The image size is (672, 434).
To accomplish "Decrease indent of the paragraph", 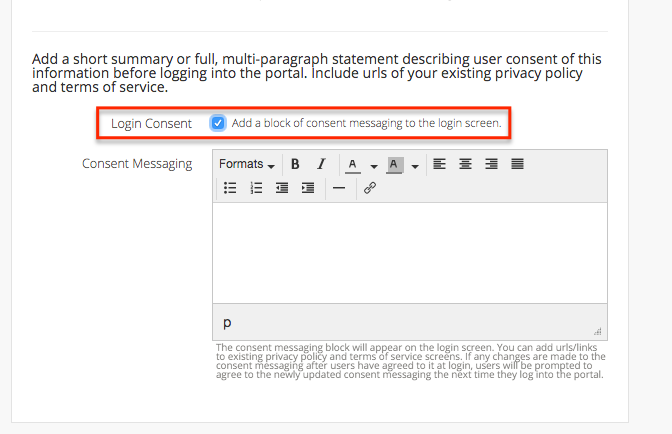I will (x=282, y=188).
